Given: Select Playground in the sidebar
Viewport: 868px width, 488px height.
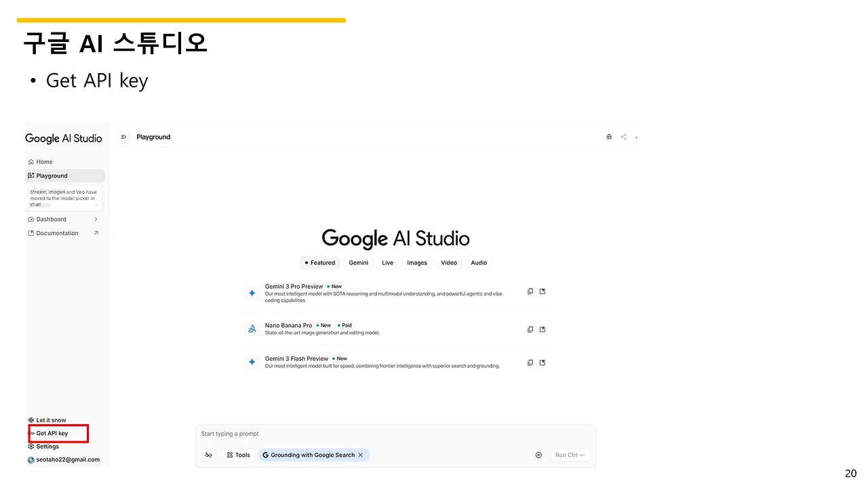Looking at the screenshot, I should [65, 176].
